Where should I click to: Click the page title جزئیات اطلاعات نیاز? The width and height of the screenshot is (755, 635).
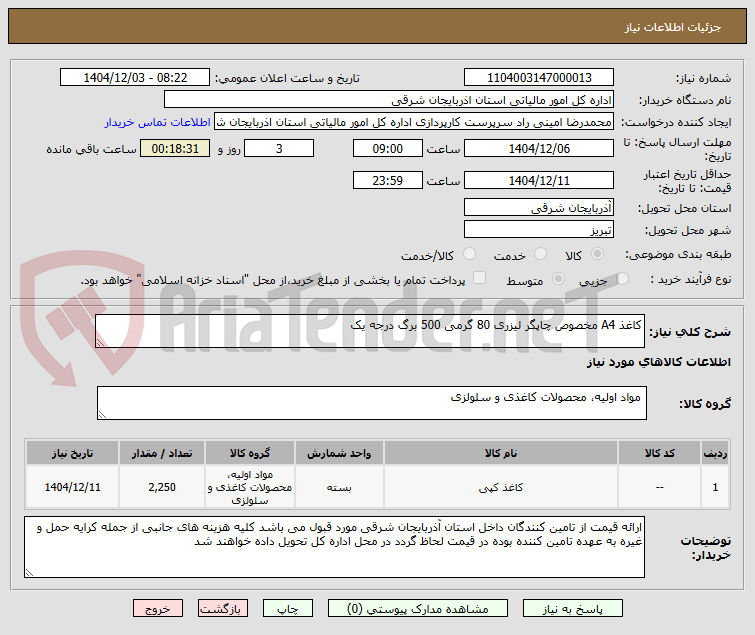tap(673, 27)
